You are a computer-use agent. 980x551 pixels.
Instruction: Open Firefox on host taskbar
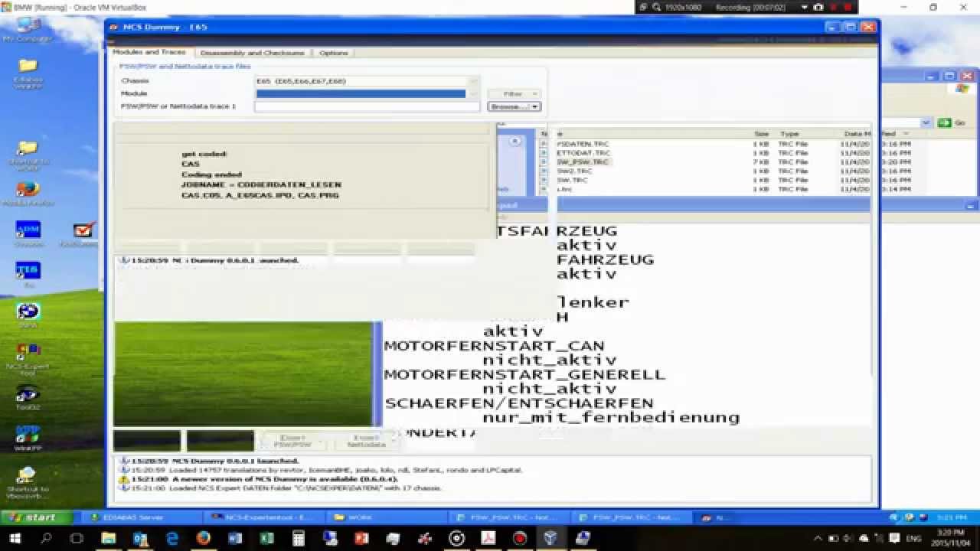point(203,539)
